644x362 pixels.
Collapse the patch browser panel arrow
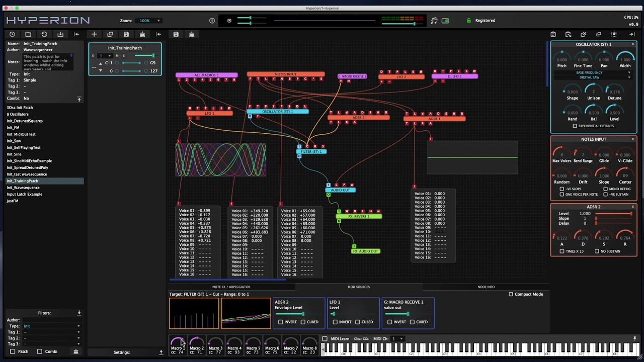click(x=76, y=34)
